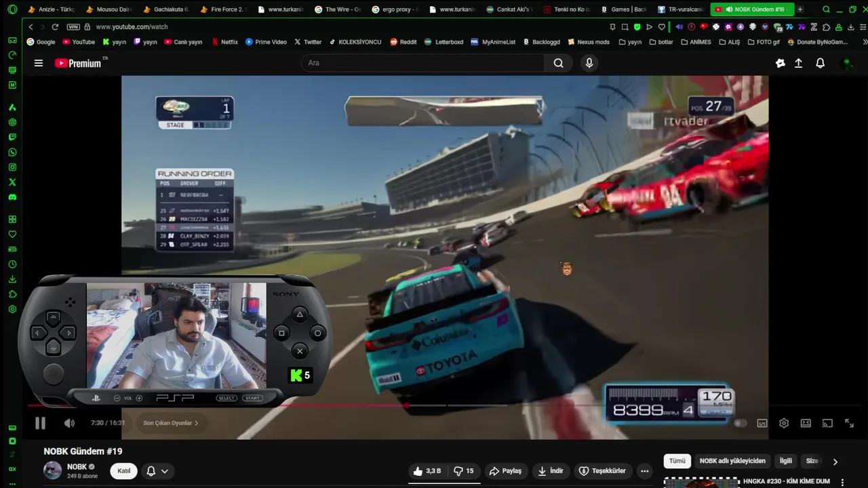Open a new browser tab

pyautogui.click(x=800, y=9)
